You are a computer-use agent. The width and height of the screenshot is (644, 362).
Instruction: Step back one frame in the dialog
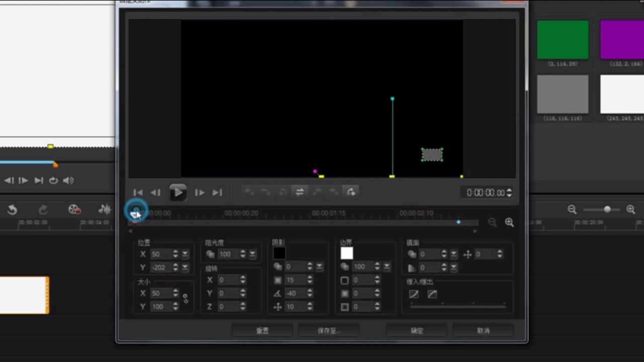[x=155, y=193]
